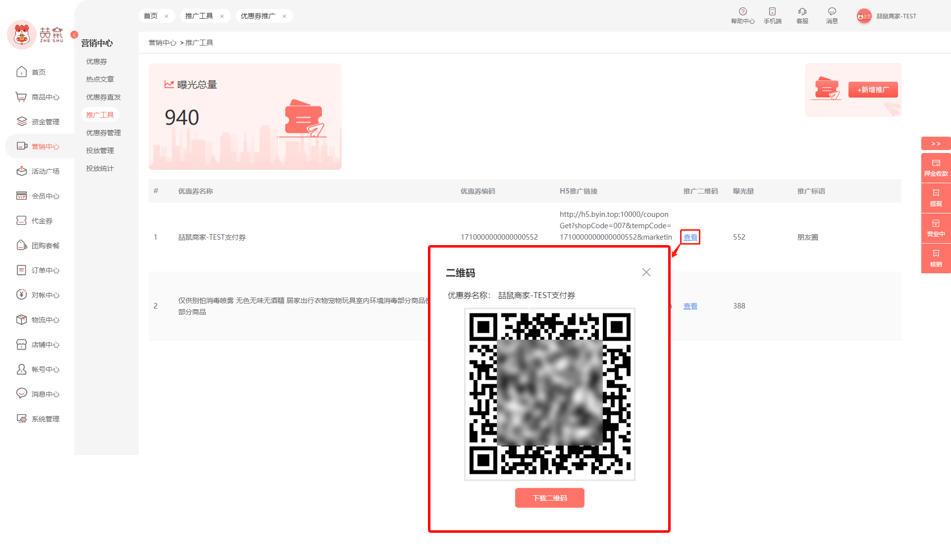Open 提现 quick action

click(936, 198)
